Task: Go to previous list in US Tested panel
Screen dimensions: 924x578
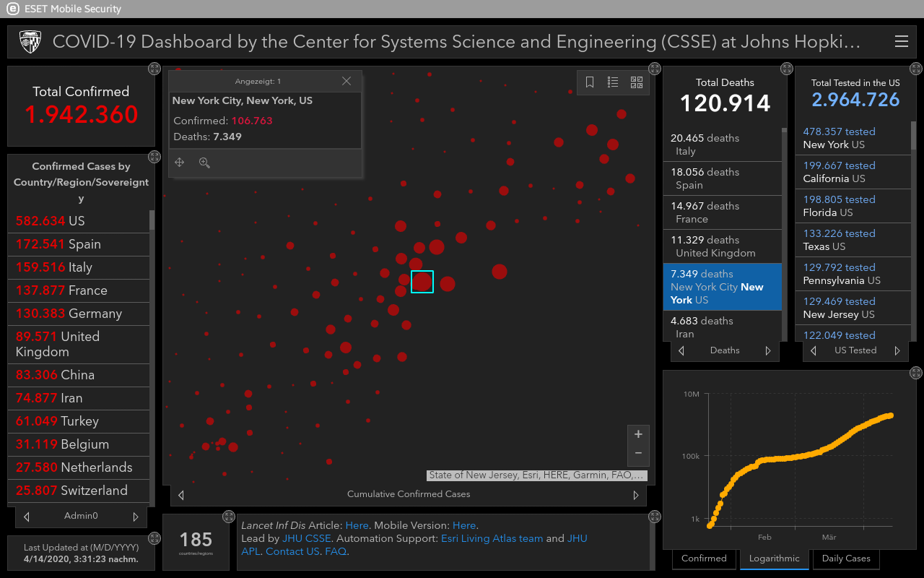Action: pos(814,350)
